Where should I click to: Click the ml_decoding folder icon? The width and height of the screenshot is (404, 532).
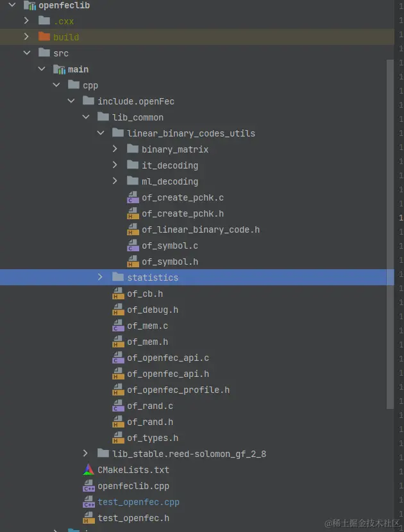point(133,181)
